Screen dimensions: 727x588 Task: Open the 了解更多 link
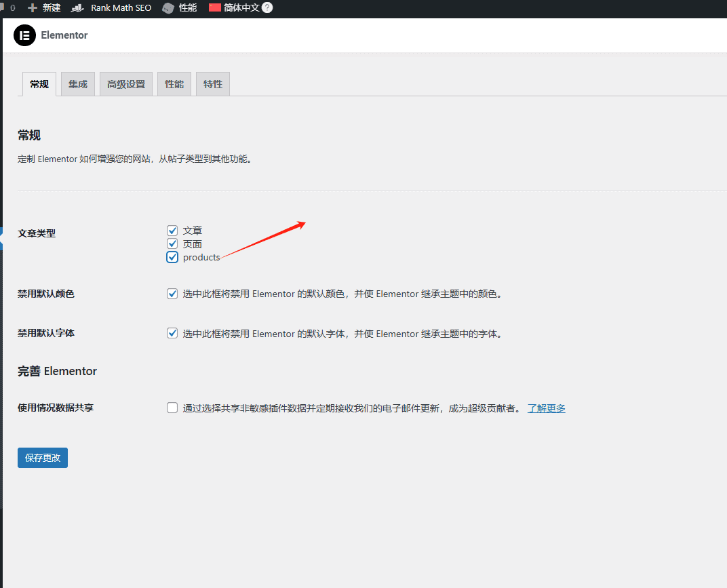click(x=547, y=408)
